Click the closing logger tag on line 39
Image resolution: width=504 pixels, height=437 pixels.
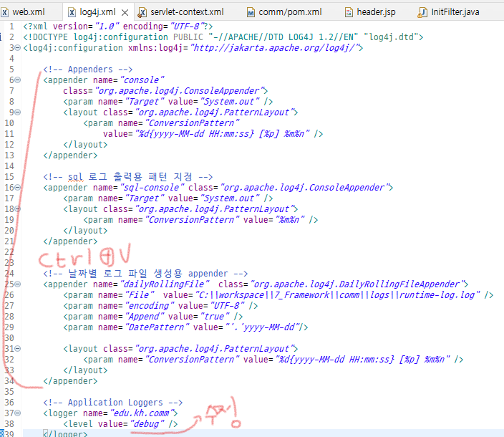pos(65,433)
